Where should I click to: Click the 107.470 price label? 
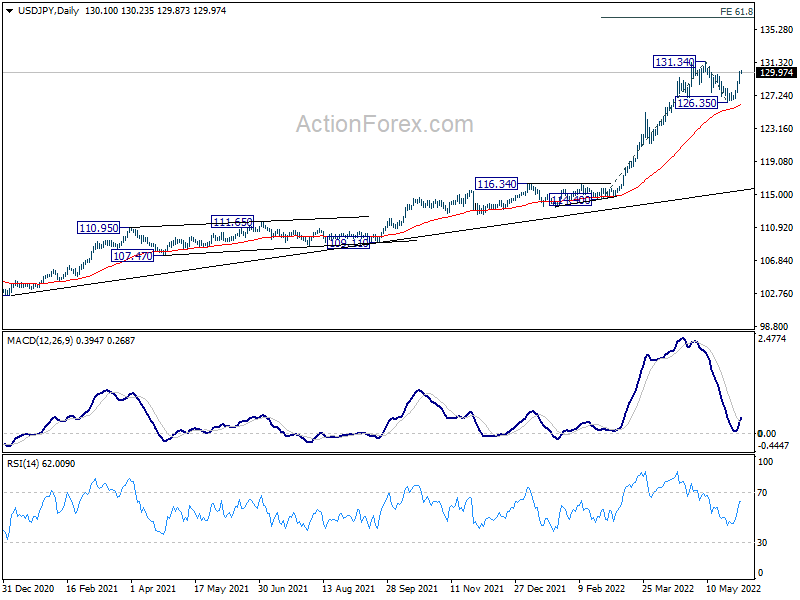point(132,256)
